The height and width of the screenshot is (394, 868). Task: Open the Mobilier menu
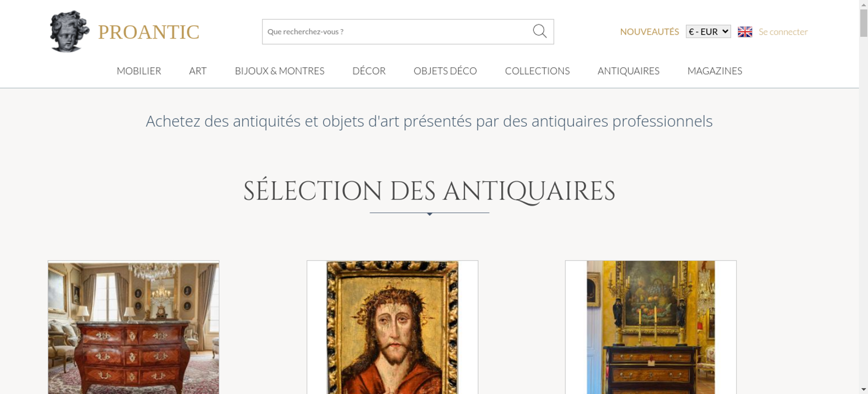(x=139, y=71)
